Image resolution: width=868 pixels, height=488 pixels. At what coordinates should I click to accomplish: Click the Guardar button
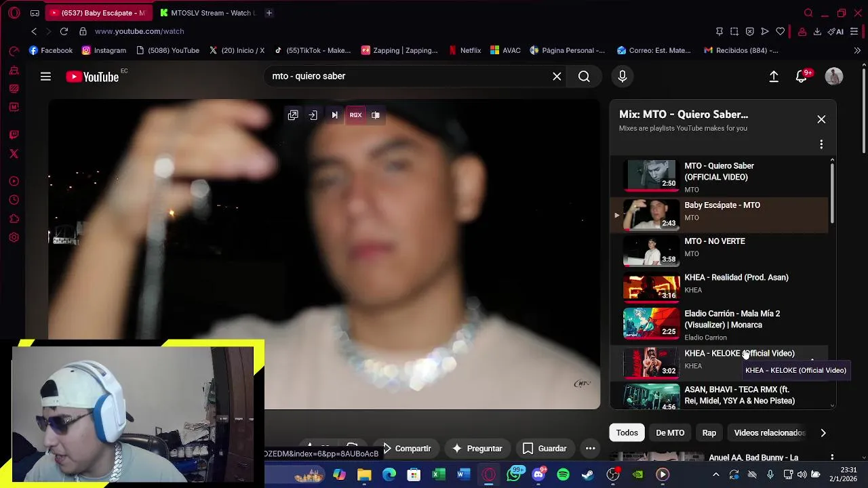pyautogui.click(x=545, y=449)
